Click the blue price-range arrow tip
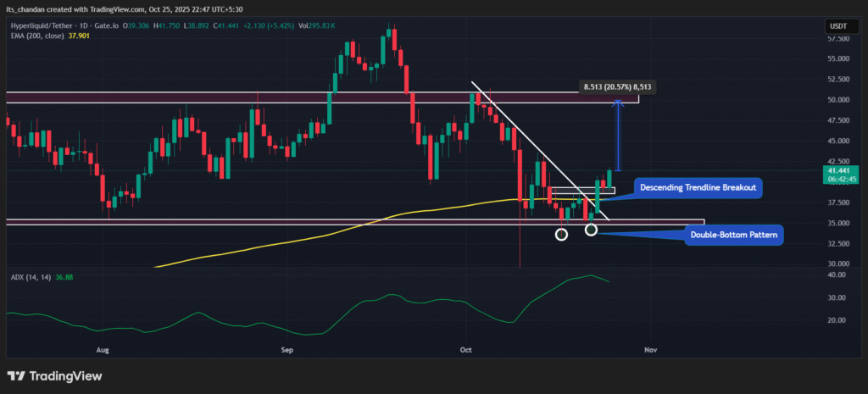The height and width of the screenshot is (394, 868). click(x=619, y=103)
